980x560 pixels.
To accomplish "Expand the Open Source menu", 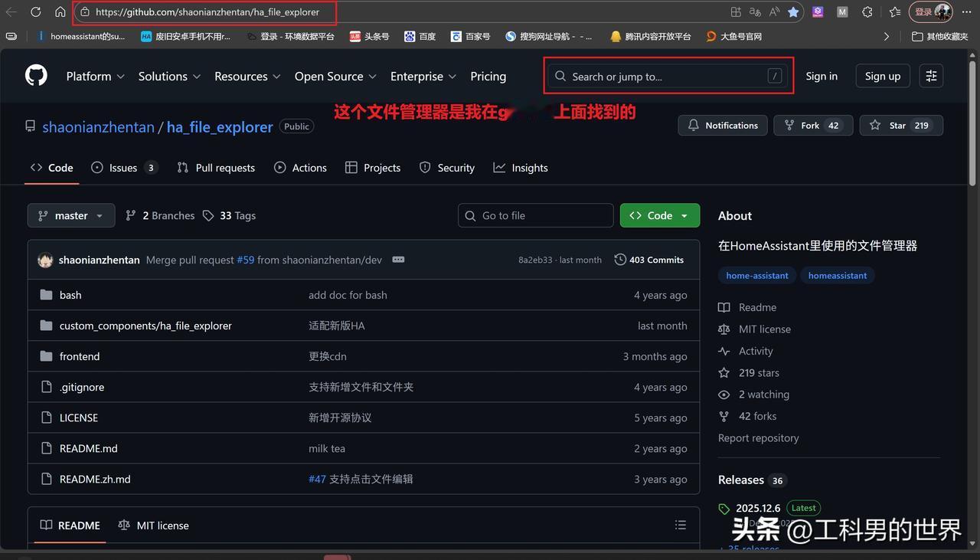I will point(335,76).
